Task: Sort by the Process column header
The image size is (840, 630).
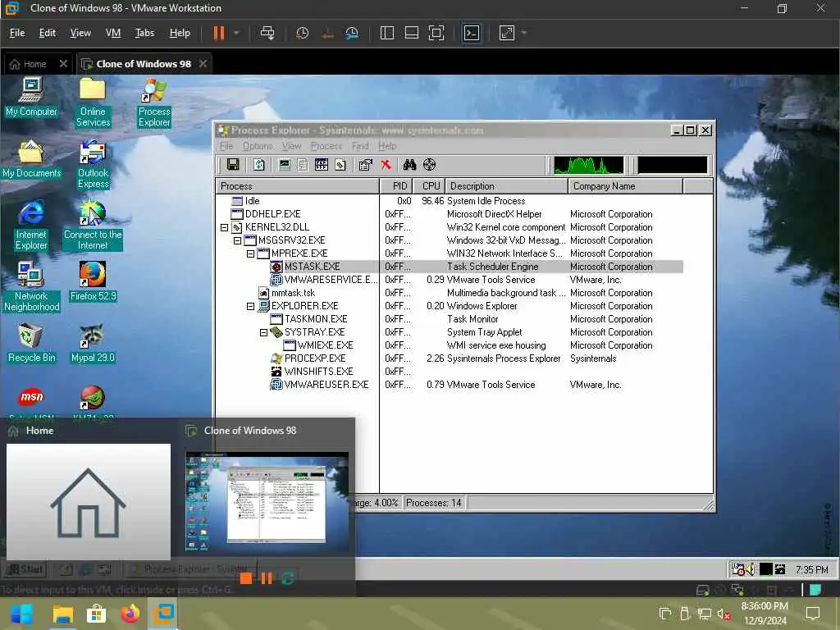Action: click(298, 186)
